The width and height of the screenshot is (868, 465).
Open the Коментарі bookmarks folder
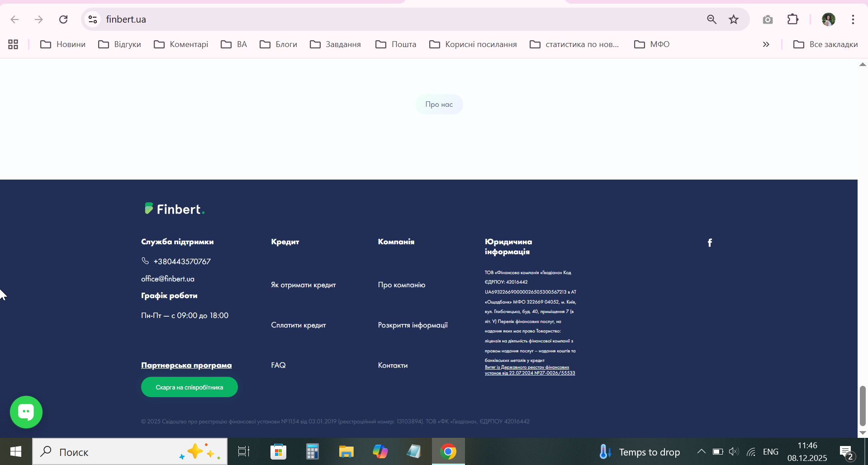pos(181,44)
